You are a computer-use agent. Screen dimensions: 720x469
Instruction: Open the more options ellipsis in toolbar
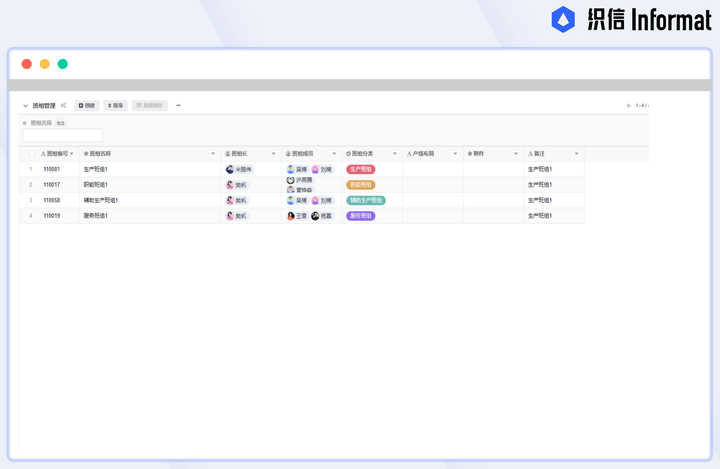pos(179,105)
